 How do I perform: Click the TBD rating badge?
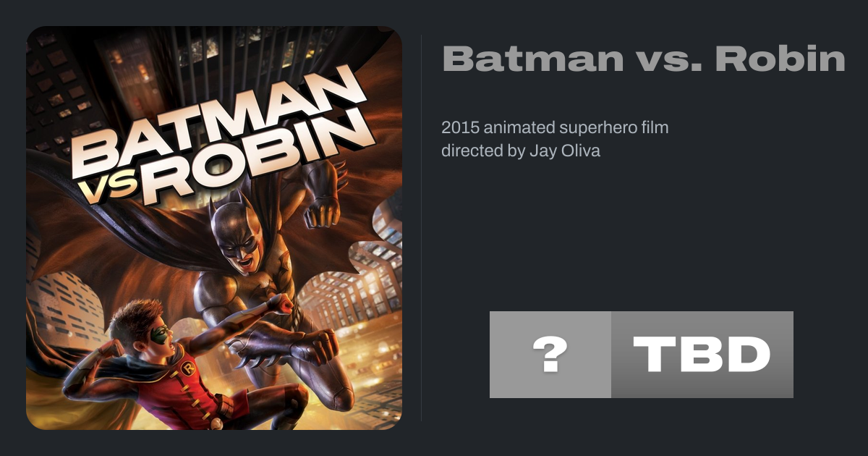point(702,355)
